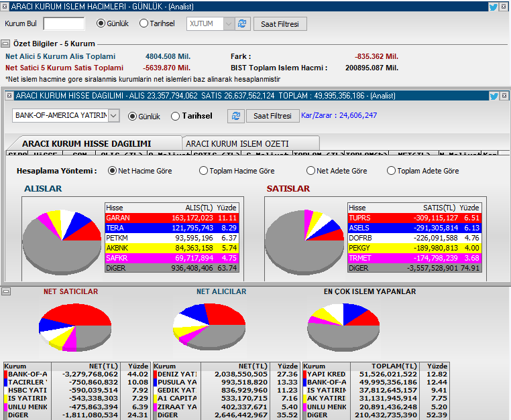Select TUPRS row in Satislar table
Image resolution: width=511 pixels, height=420 pixels.
coord(414,218)
